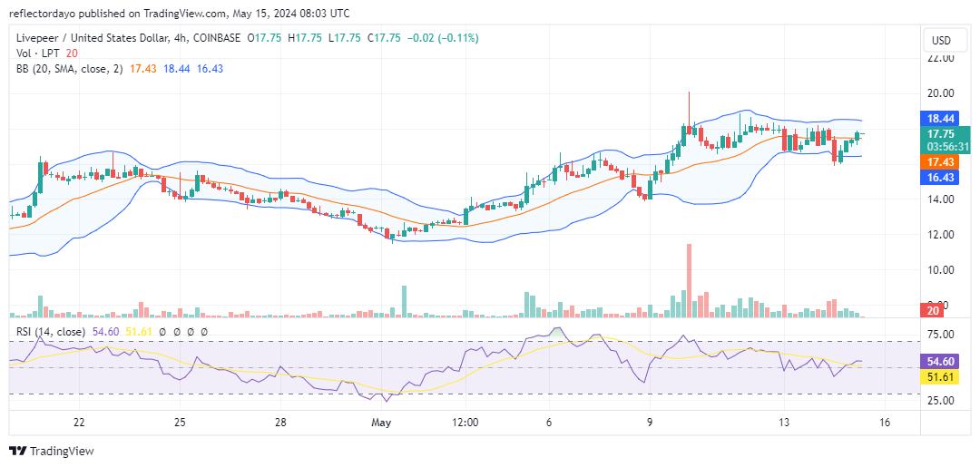980x467 pixels.
Task: Click the 12:00 label on time axis
Action: 465,422
